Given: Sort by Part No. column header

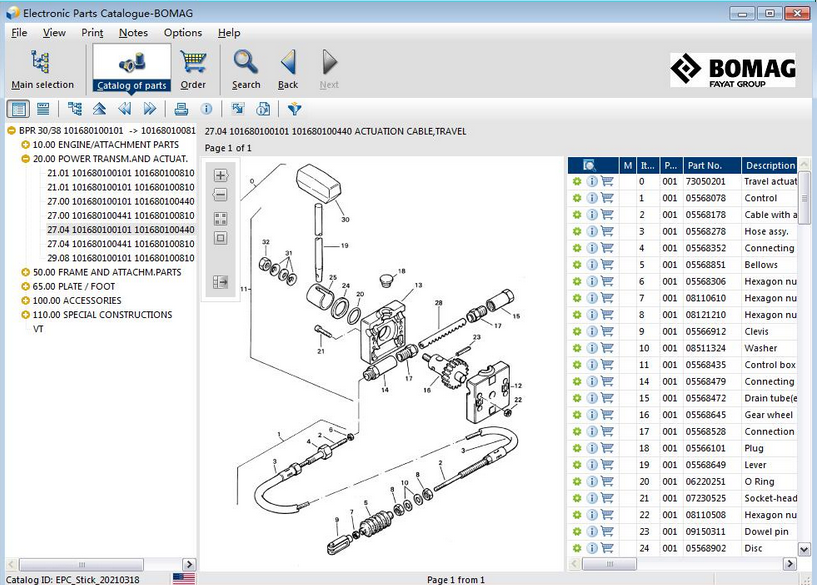Looking at the screenshot, I should pos(712,166).
